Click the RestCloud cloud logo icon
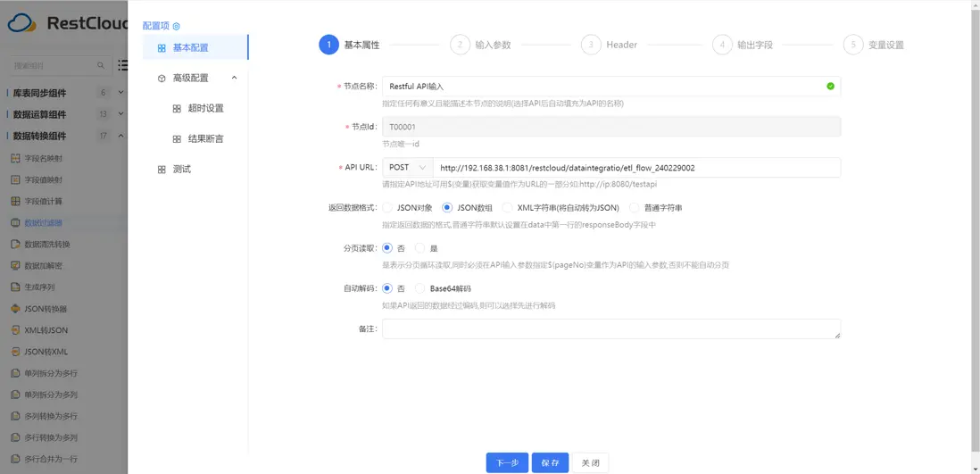 coord(22,24)
